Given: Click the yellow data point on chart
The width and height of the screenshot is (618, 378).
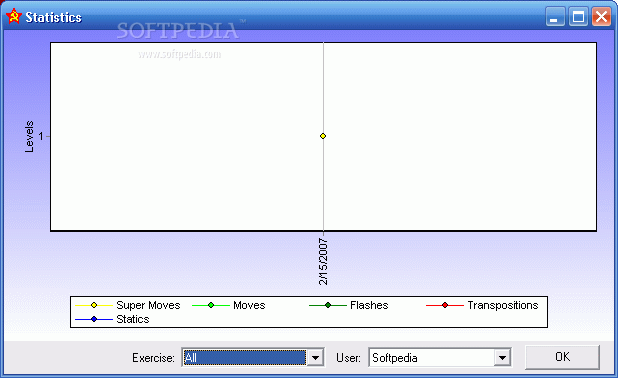Looking at the screenshot, I should (323, 136).
